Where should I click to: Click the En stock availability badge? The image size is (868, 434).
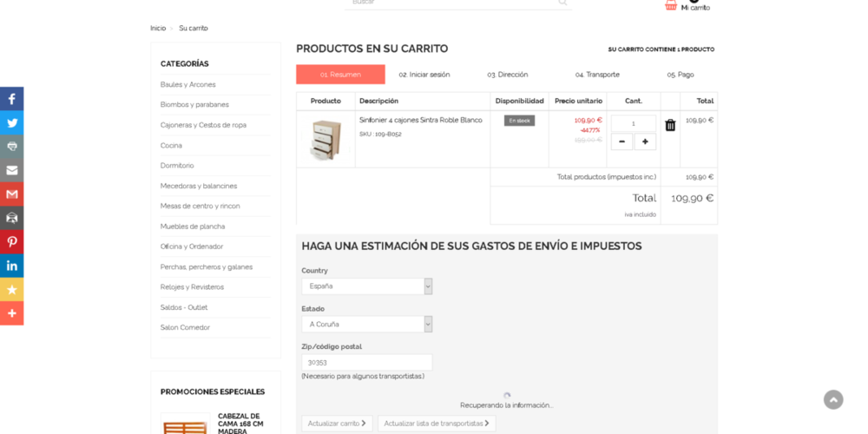tap(519, 121)
